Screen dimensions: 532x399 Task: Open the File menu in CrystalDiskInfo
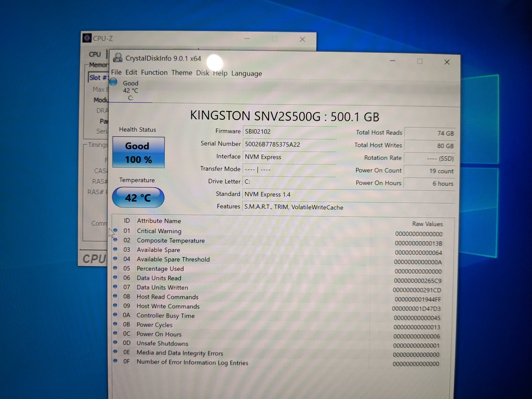click(116, 72)
